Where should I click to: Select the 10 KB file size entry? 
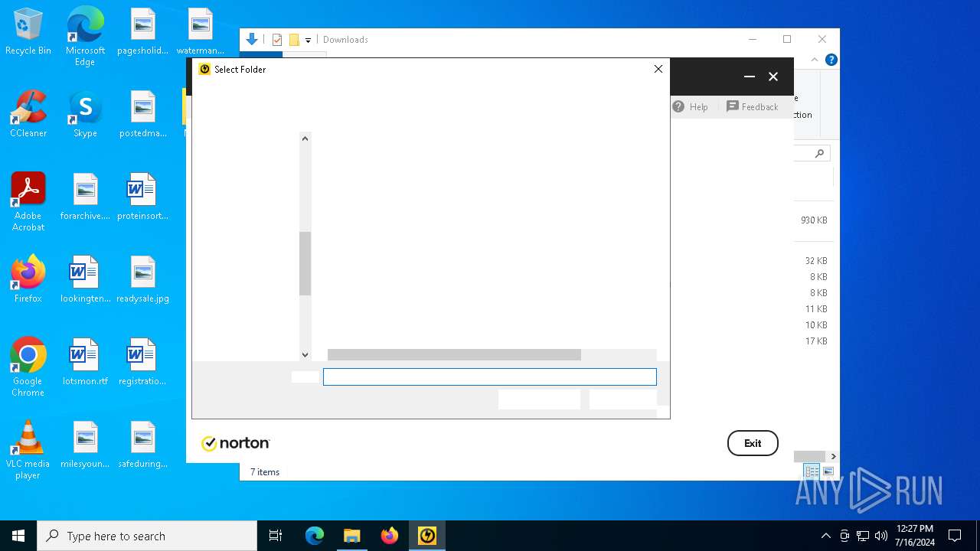(x=816, y=325)
